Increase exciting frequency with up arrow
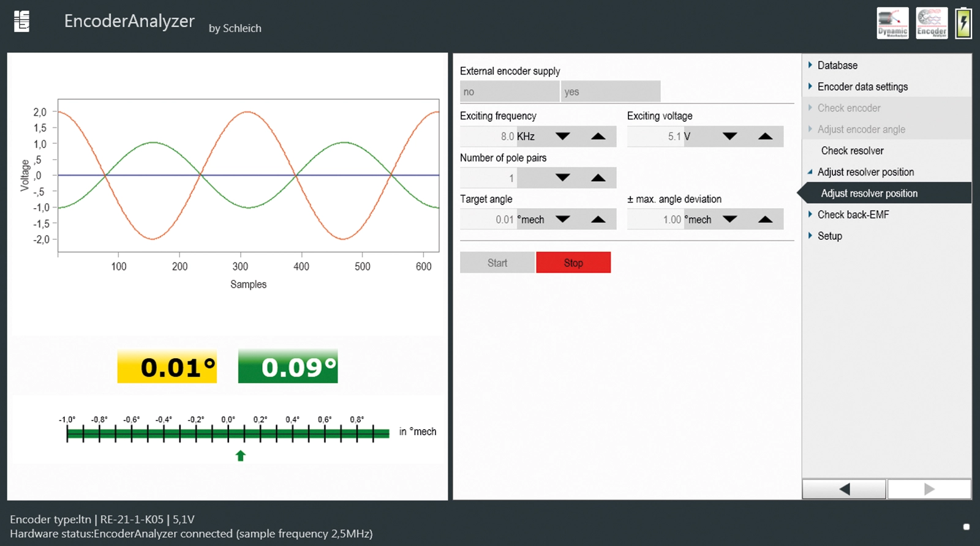Screen dimensions: 980x546 point(598,136)
